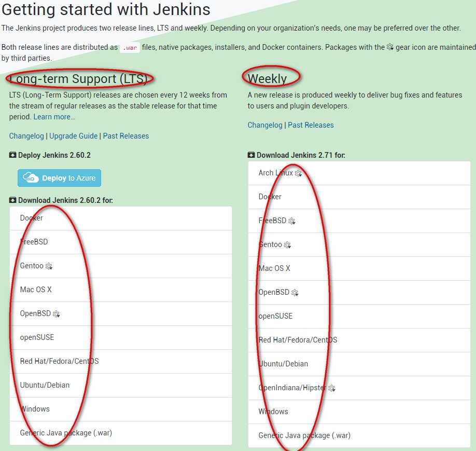Select Generic Java package (.war) for LTS
Screen dimensions: 476x451
tap(121, 433)
